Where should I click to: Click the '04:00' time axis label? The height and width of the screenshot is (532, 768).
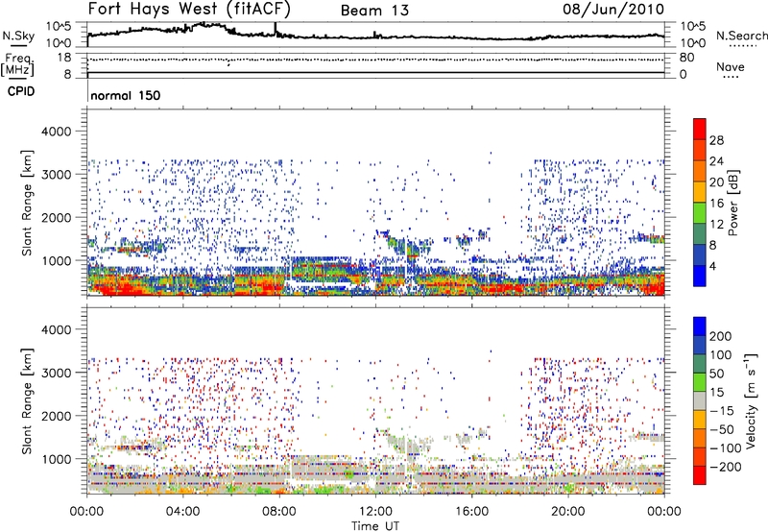click(183, 512)
